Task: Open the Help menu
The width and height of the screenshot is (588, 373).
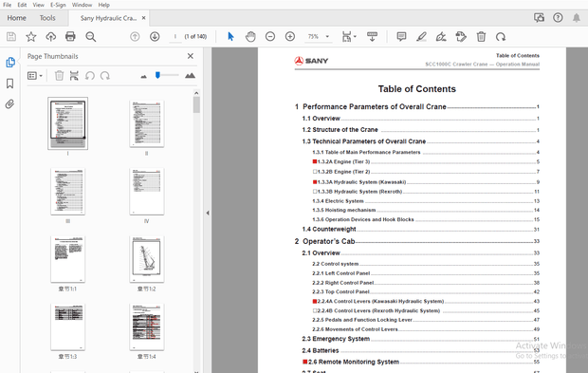Action: (104, 5)
